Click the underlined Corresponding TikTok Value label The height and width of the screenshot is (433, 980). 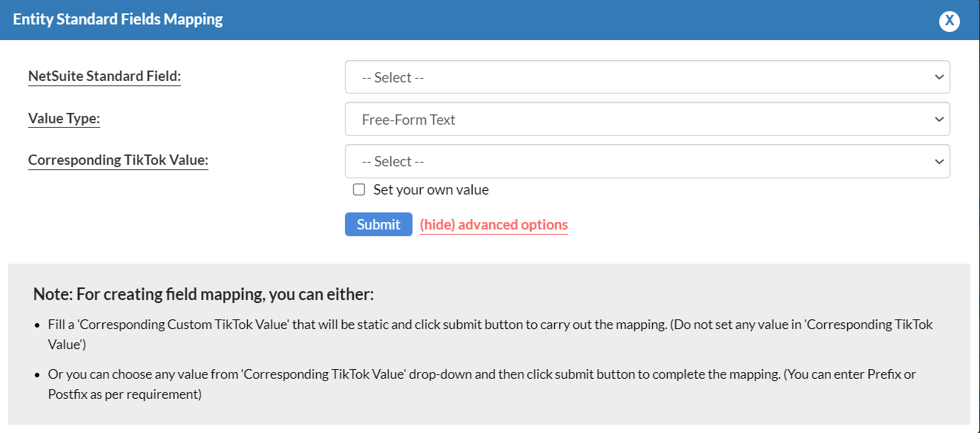tap(118, 160)
